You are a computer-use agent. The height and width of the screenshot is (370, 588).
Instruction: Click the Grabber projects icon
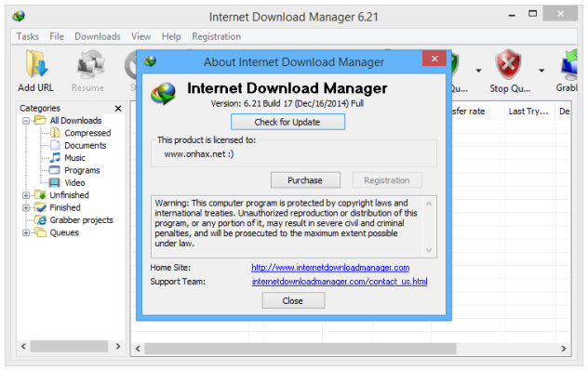click(x=41, y=219)
